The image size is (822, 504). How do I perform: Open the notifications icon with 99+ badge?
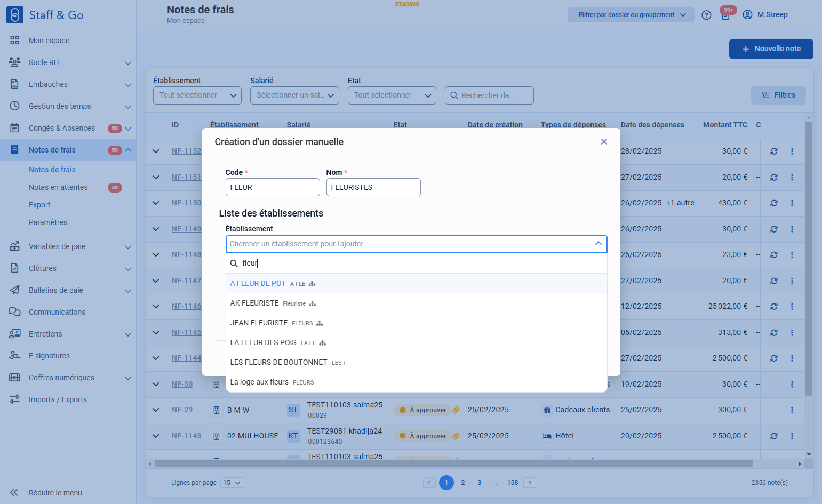pyautogui.click(x=726, y=15)
